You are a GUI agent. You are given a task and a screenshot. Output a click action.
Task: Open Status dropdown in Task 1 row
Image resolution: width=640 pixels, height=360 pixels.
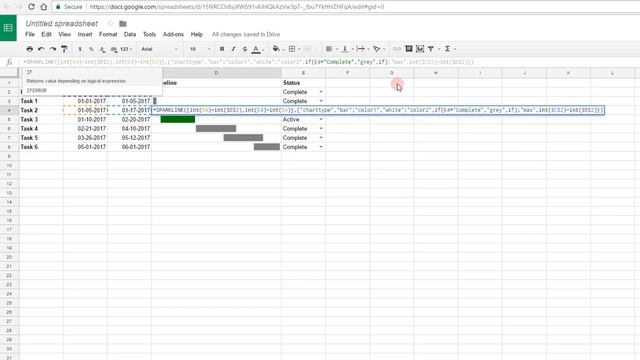click(x=321, y=101)
